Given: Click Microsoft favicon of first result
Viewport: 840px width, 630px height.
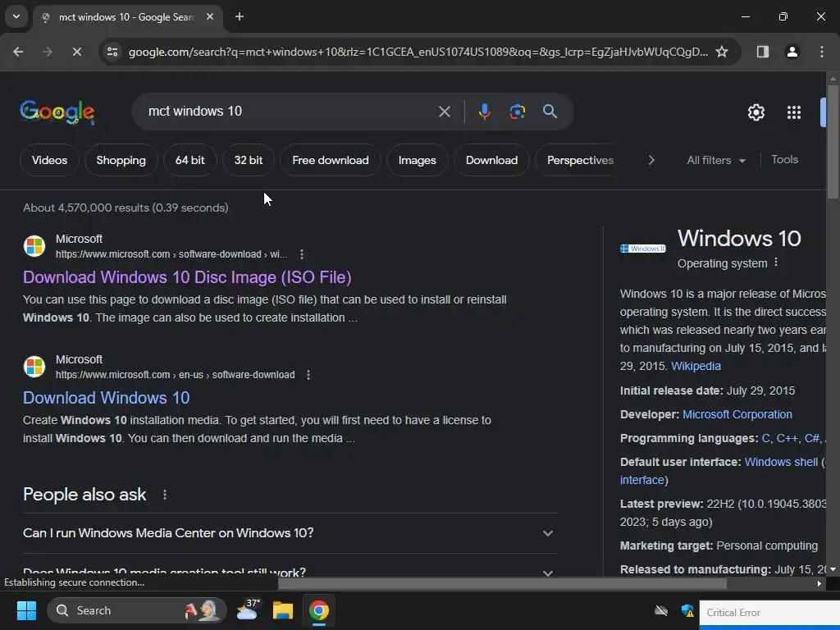Looking at the screenshot, I should click(34, 246).
